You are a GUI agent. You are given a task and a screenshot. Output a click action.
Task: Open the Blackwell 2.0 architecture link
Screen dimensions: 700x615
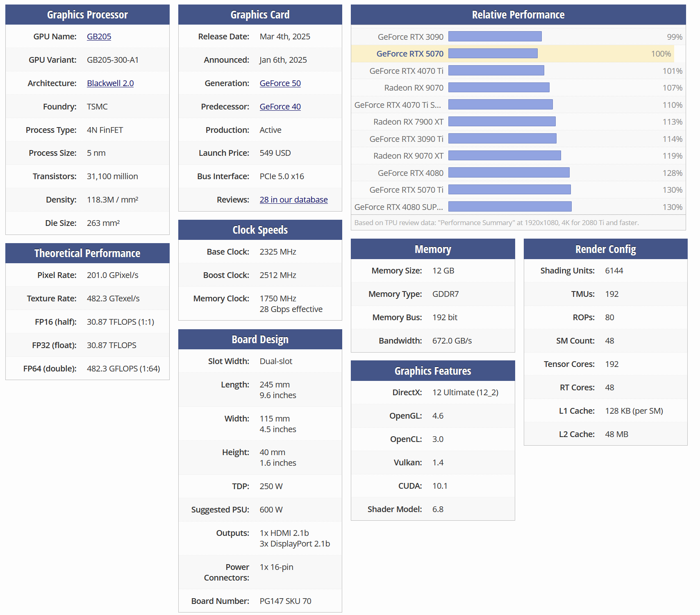110,83
